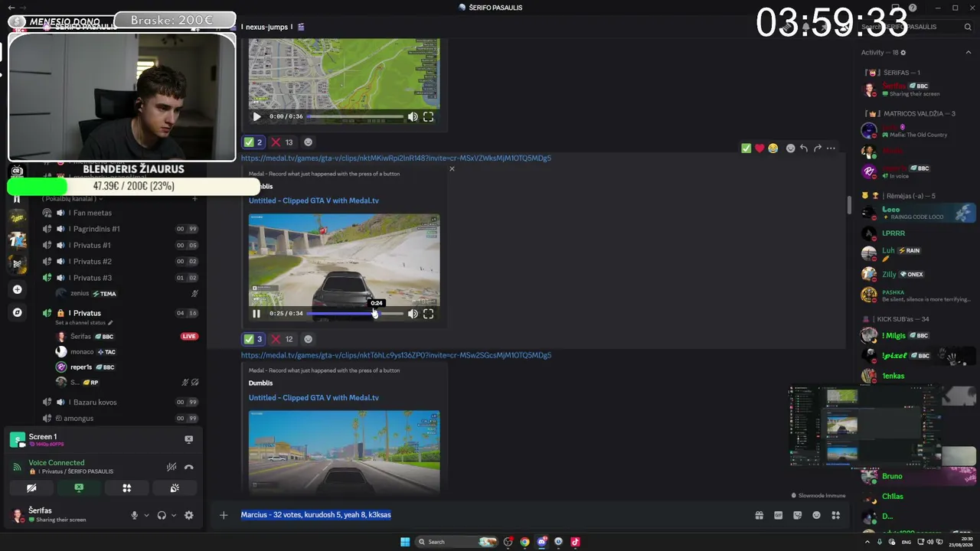Set a channel status for Privatus

[x=84, y=323]
